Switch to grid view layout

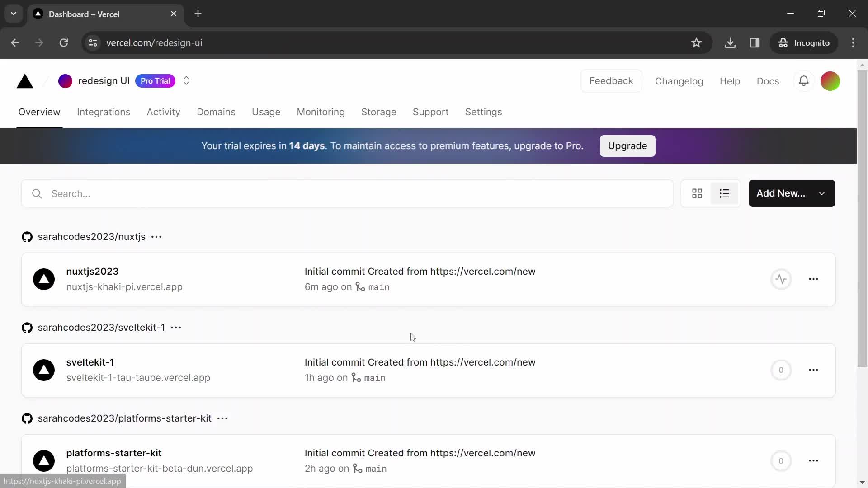tap(697, 193)
